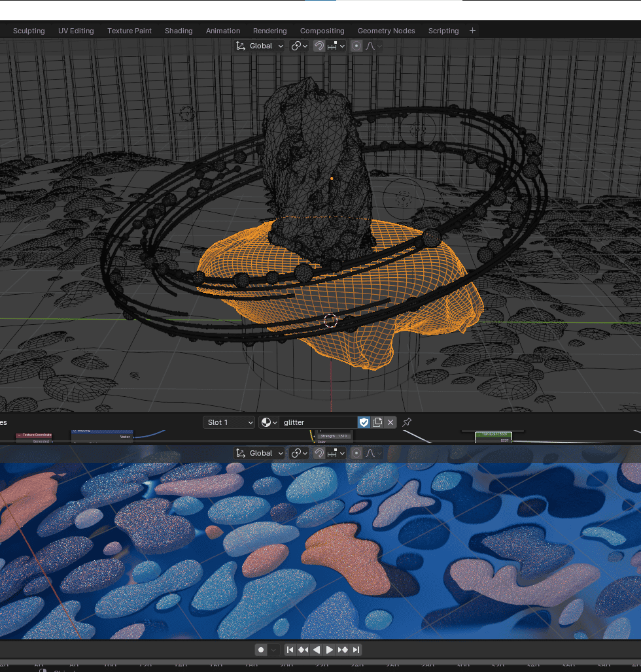Toggle snap magnet in the upper wireframe viewport
Image resolution: width=641 pixels, height=672 pixels.
[319, 46]
